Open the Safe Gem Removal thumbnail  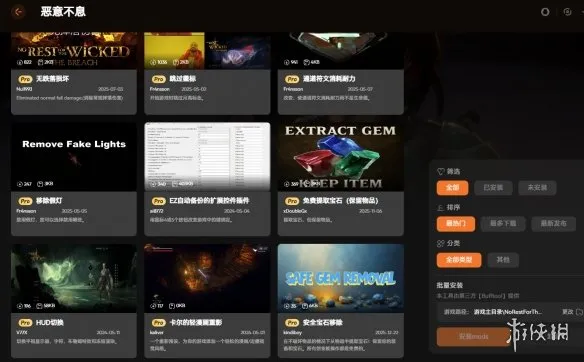click(340, 278)
